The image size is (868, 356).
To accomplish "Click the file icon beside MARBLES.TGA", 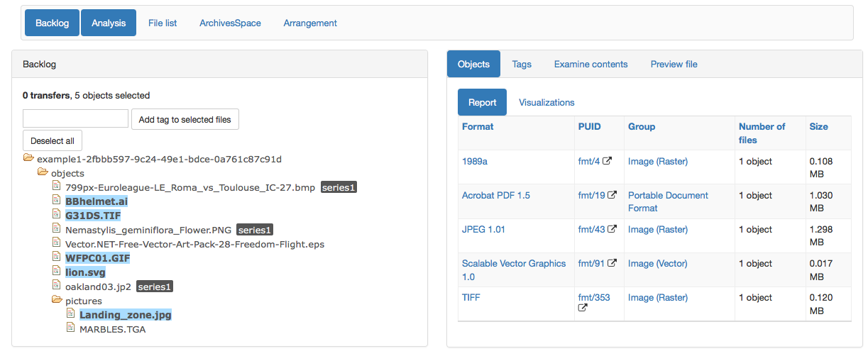I will pos(70,328).
